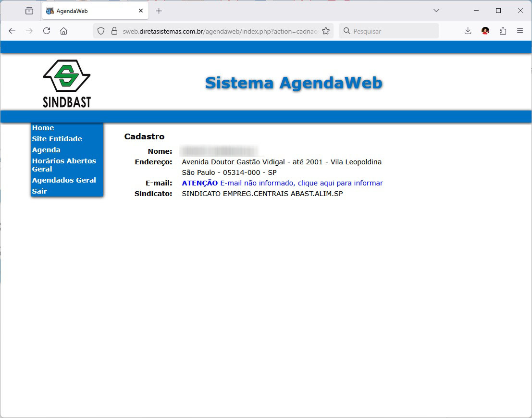
Task: Open tracking protection shield icon
Action: coord(101,31)
